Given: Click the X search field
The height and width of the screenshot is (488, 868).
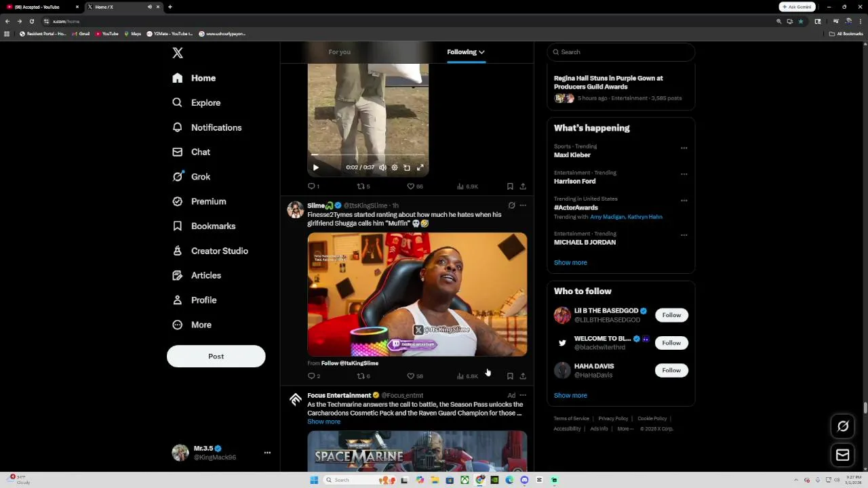Looking at the screenshot, I should click(x=621, y=52).
